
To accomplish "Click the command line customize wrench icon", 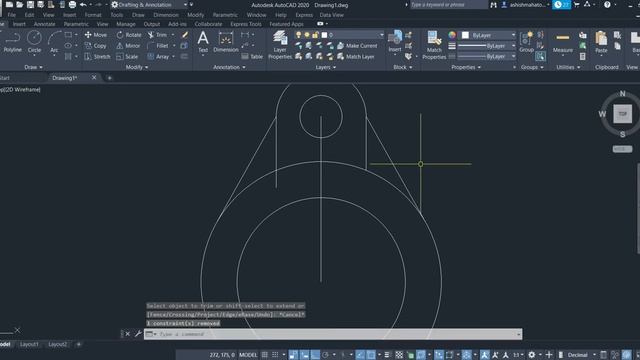I will (138, 334).
